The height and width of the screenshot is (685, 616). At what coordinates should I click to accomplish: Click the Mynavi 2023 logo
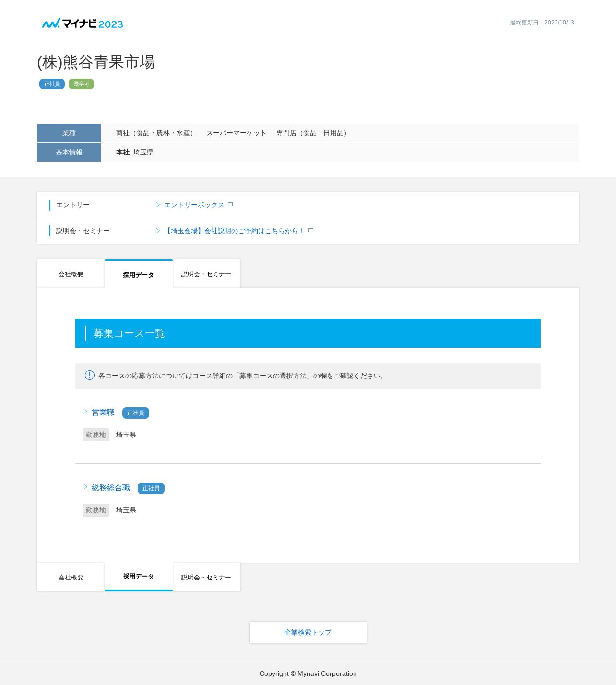pyautogui.click(x=83, y=24)
